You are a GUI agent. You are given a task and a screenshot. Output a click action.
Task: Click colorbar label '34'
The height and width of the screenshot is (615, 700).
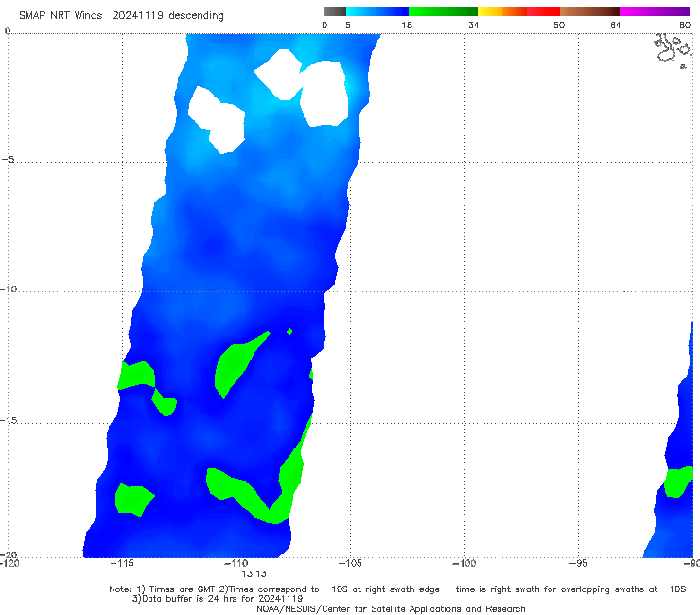point(474,25)
